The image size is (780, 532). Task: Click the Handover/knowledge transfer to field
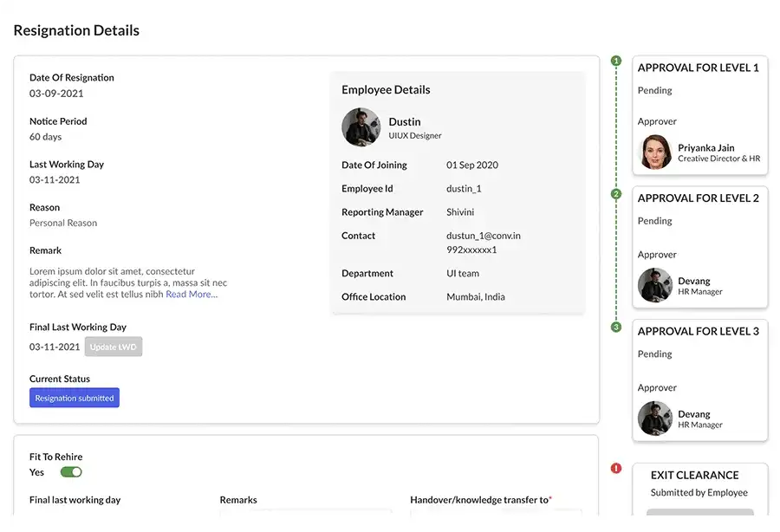pyautogui.click(x=496, y=511)
